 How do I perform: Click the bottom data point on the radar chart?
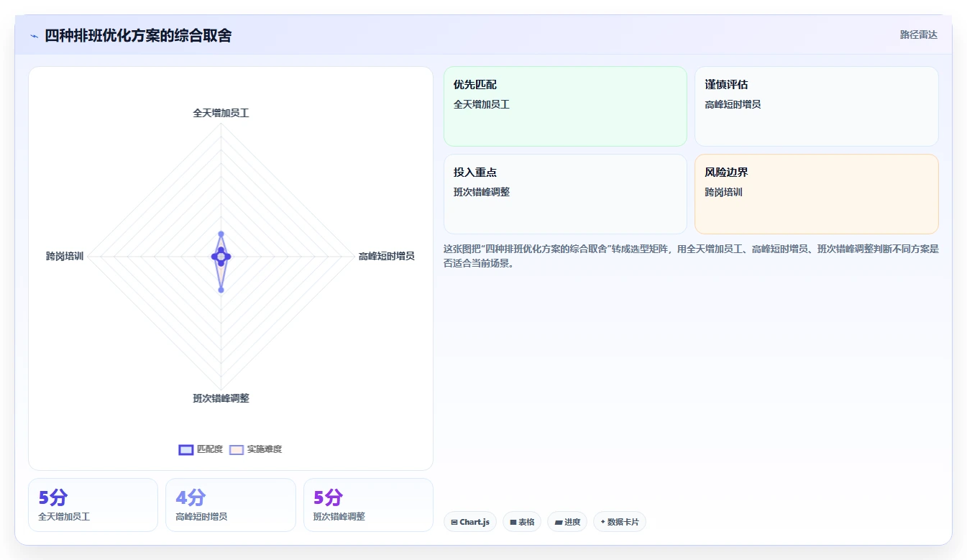click(x=221, y=290)
